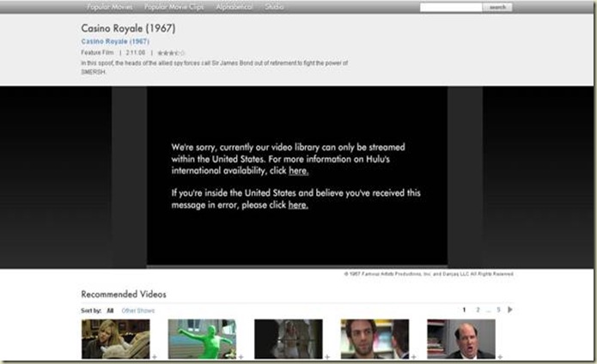Click plus icon beside blonde woman thumbnail

click(x=155, y=357)
